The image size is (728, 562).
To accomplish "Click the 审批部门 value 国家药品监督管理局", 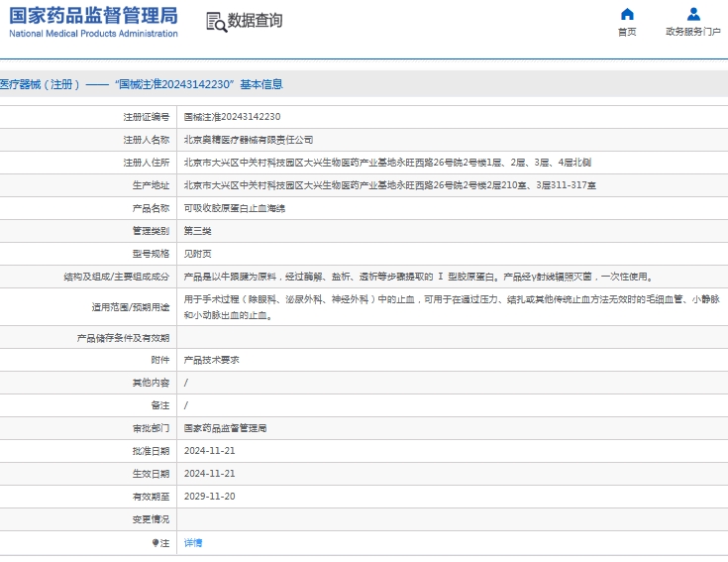I will tap(225, 428).
